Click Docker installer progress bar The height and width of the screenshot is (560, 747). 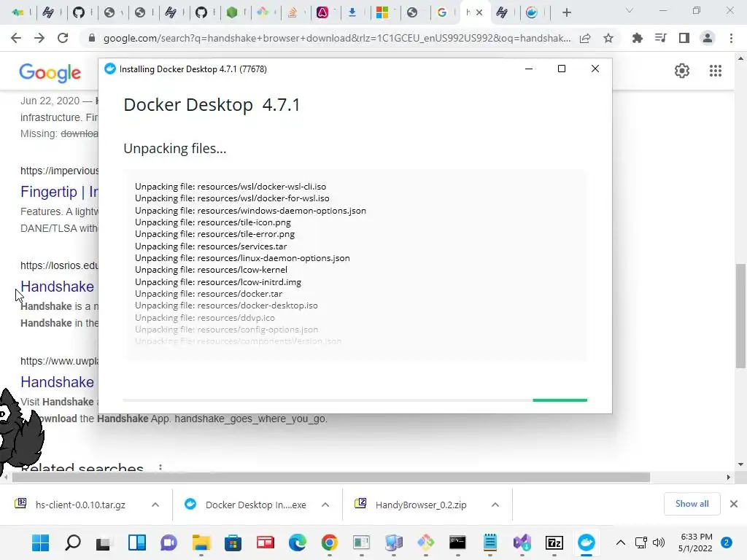click(x=355, y=400)
